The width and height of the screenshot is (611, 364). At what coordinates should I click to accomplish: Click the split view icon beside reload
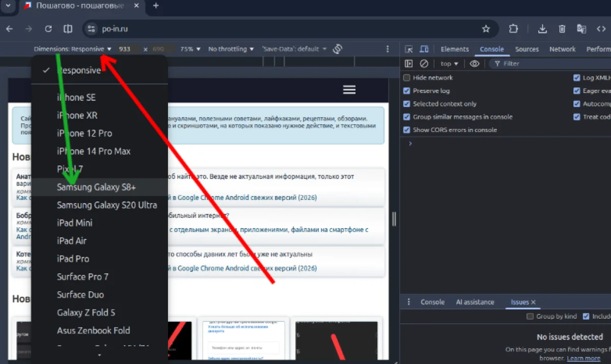(x=68, y=29)
